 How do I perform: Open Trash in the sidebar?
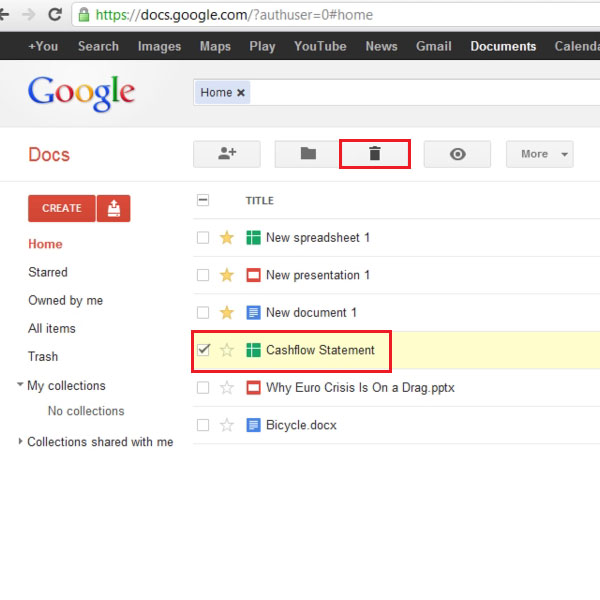click(43, 356)
